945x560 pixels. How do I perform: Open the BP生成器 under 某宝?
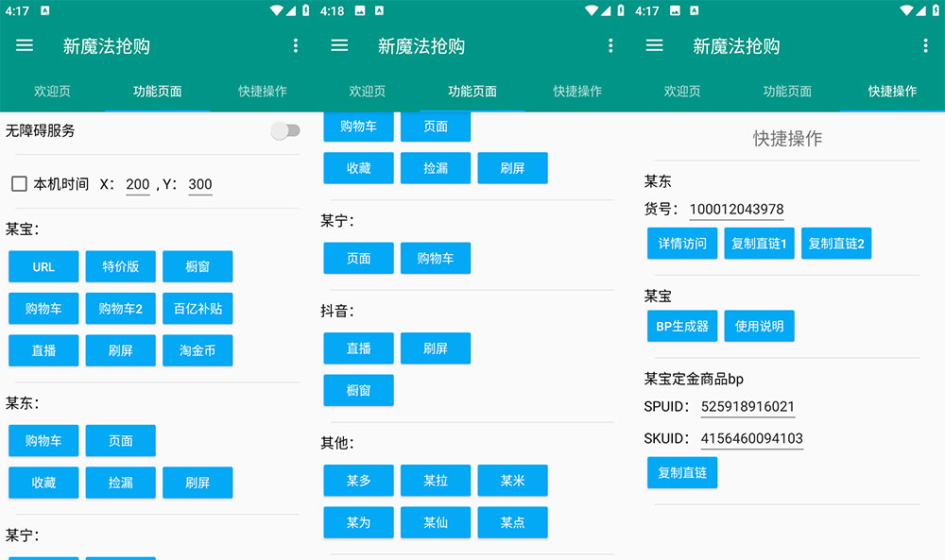[681, 326]
